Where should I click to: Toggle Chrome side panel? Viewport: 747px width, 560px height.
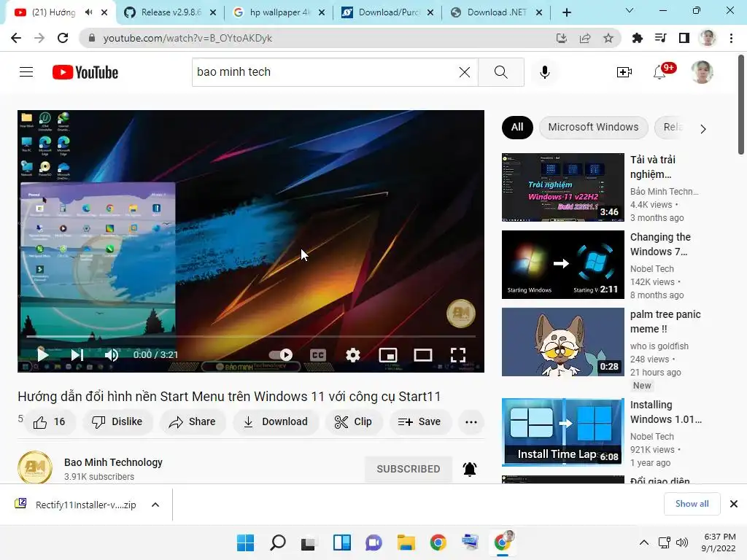684,38
